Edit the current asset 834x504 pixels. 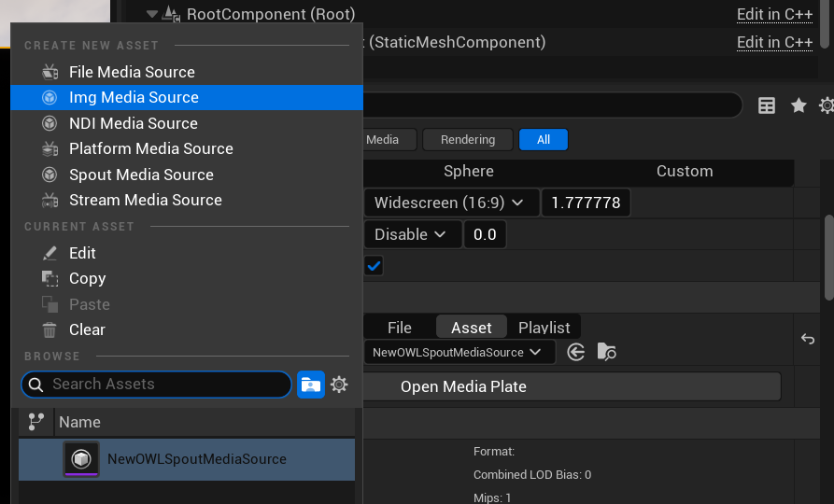click(187, 253)
